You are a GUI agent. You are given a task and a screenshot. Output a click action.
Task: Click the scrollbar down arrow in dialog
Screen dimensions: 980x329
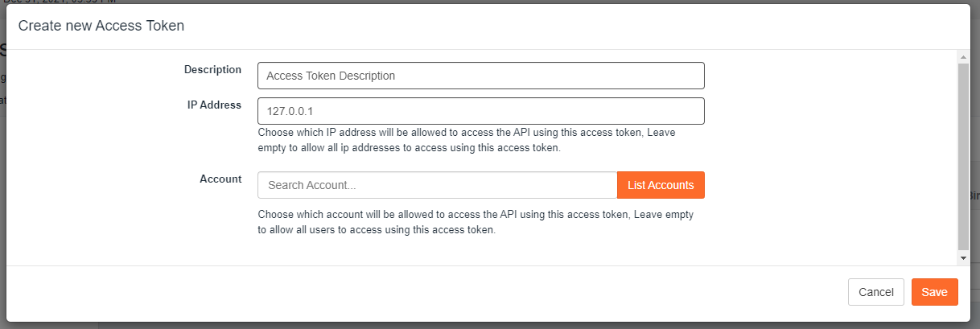(x=963, y=257)
